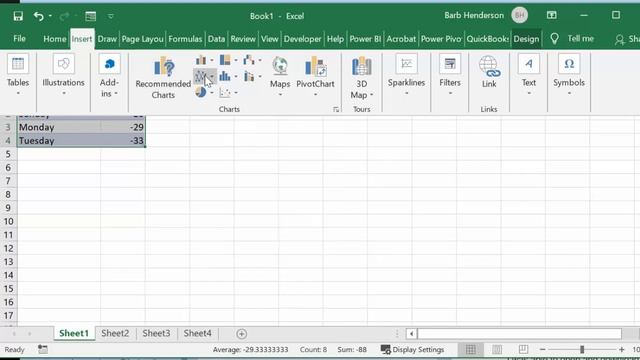The image size is (640, 360).
Task: Click the Undo arrow icon
Action: click(x=39, y=16)
